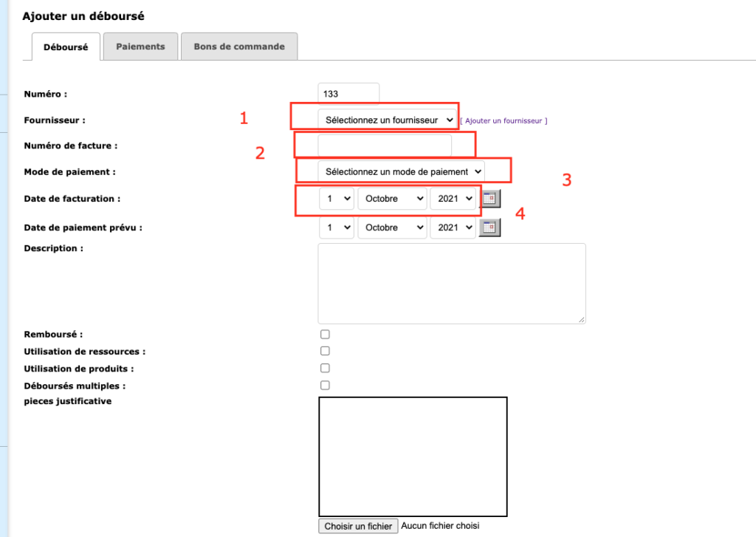
Task: Open planned payment date month dropdown
Action: (392, 228)
